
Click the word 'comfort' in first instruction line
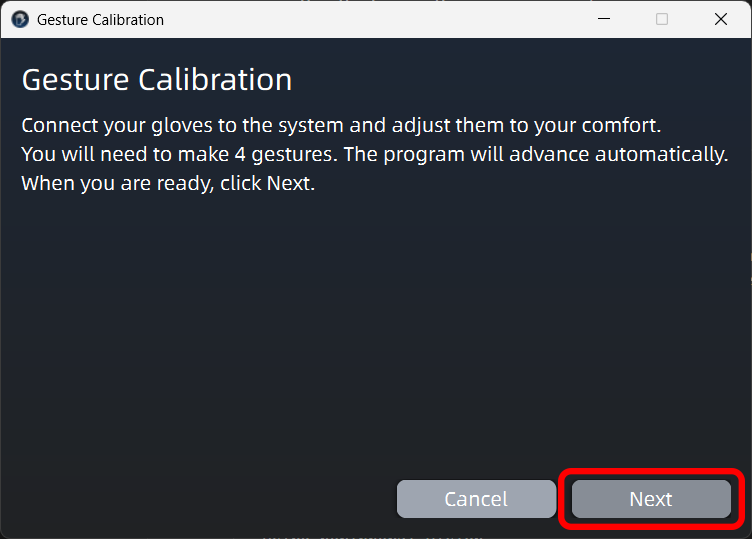621,126
